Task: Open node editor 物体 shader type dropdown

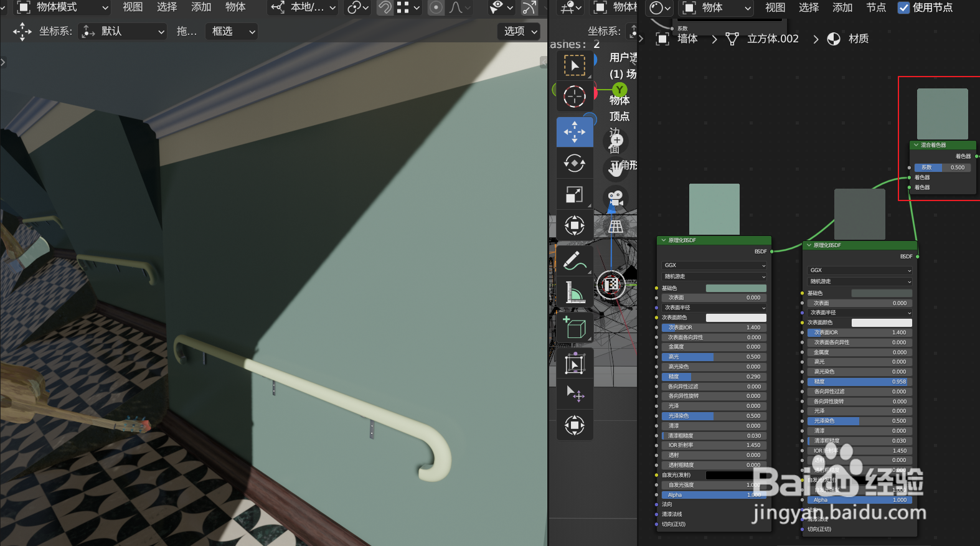Action: click(716, 7)
